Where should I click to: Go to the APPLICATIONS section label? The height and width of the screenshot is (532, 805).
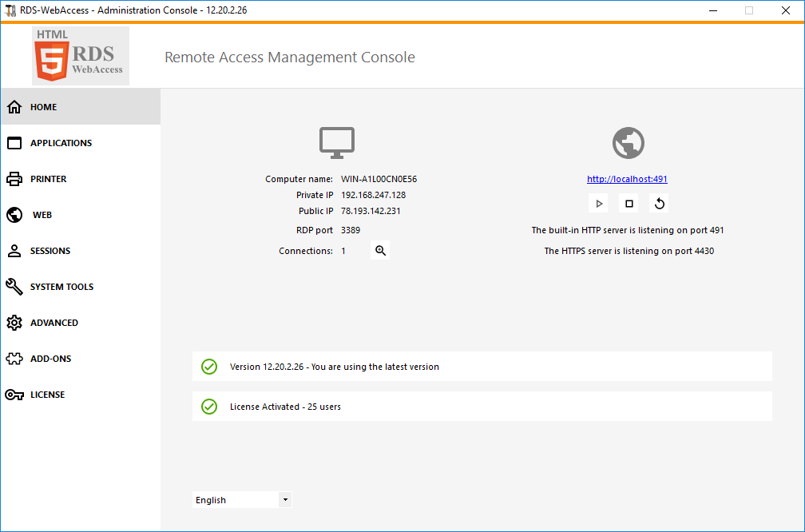(x=61, y=143)
